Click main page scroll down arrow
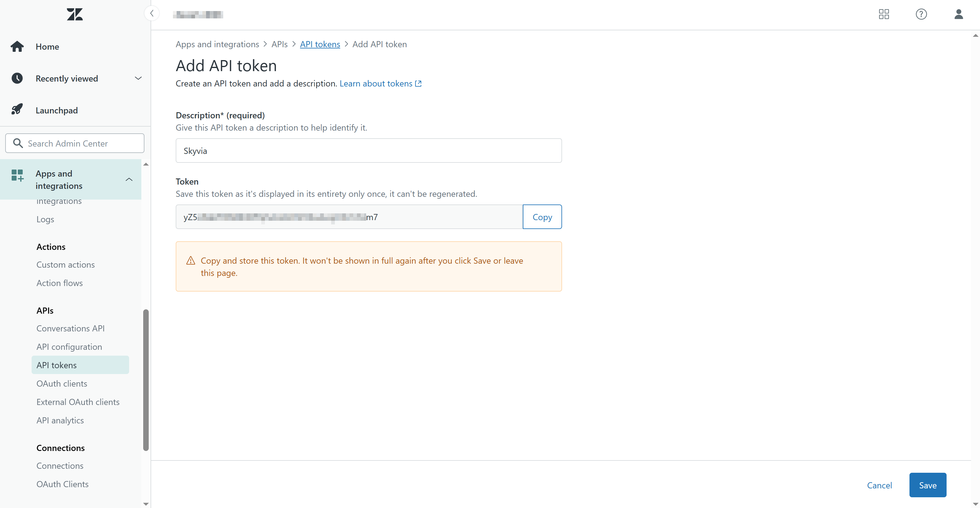 [975, 504]
